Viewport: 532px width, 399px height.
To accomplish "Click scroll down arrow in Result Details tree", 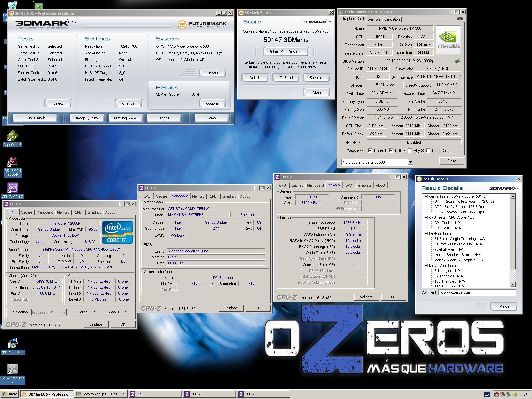I will coord(513,284).
